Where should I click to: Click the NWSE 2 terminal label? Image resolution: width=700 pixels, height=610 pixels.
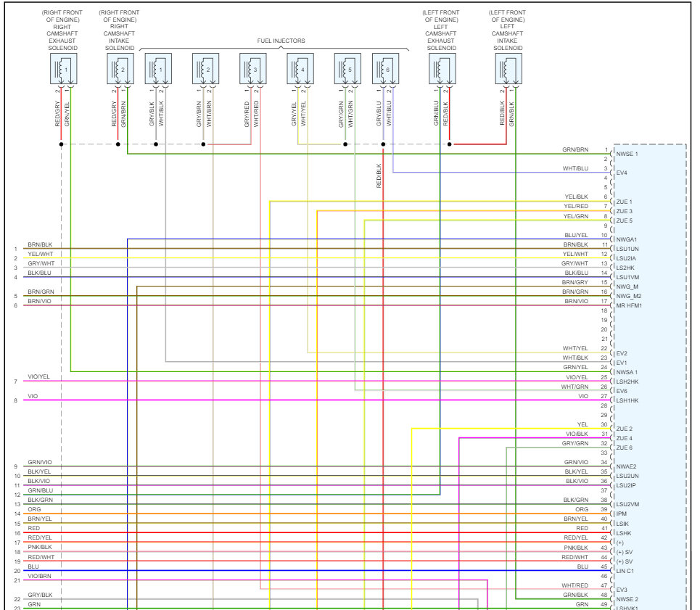pyautogui.click(x=627, y=599)
